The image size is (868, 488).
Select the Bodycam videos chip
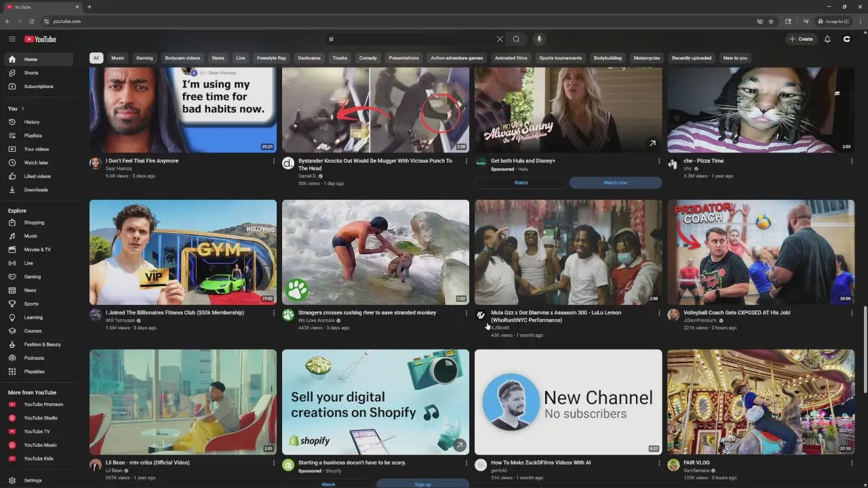[x=182, y=58]
